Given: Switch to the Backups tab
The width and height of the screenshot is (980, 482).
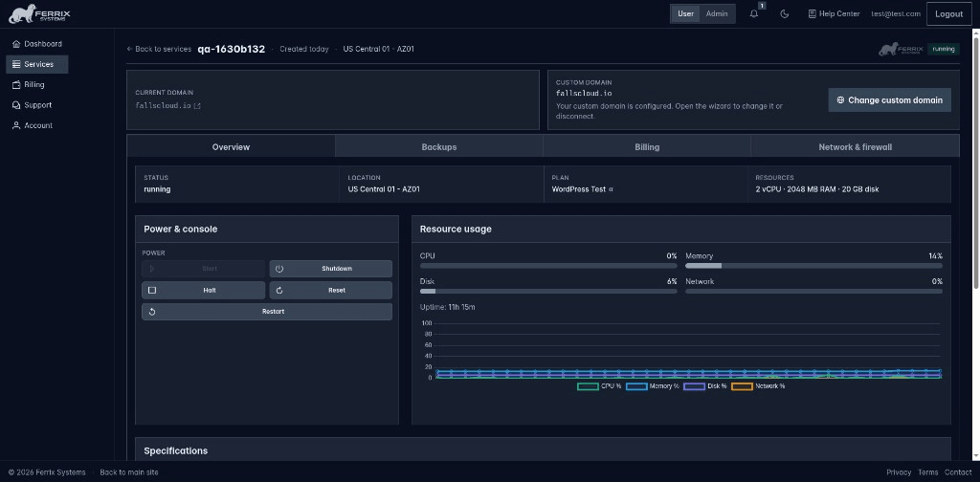Looking at the screenshot, I should pyautogui.click(x=438, y=147).
